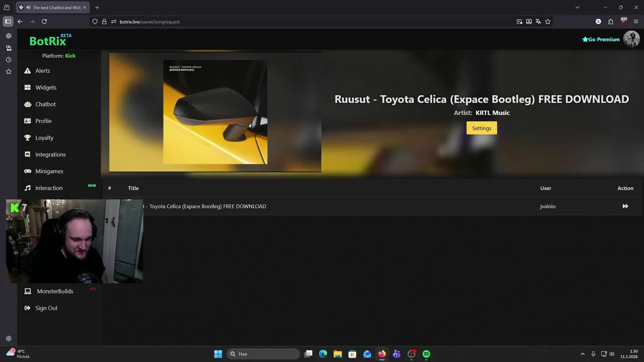Screen dimensions: 644x362
Task: Toggle the browser sidebar button
Action: 8,22
